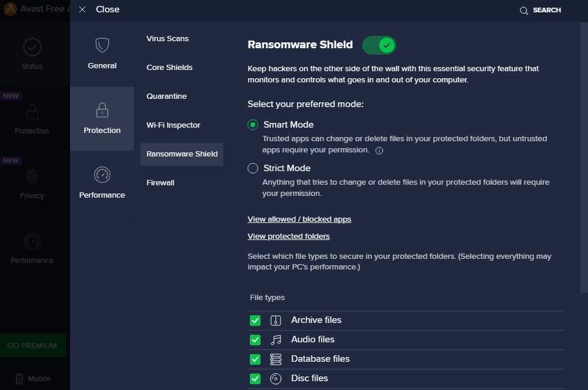This screenshot has height=390, width=588.
Task: Turn off the Ransomware Shield toggle
Action: click(379, 45)
